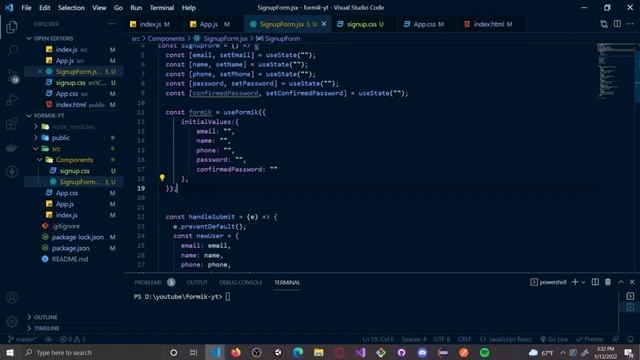Open the Explorer view in activity bar
640x360 pixels.
click(12, 27)
